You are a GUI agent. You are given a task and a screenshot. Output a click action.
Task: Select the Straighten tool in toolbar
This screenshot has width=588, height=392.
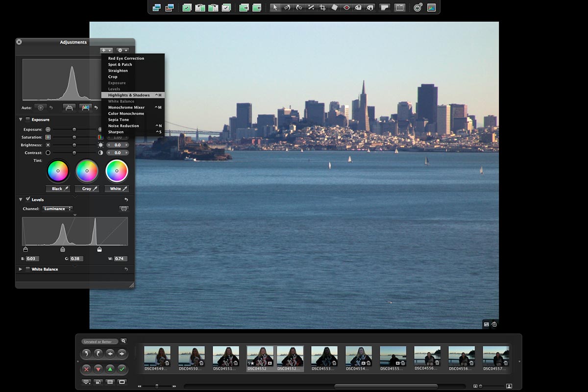pos(311,7)
